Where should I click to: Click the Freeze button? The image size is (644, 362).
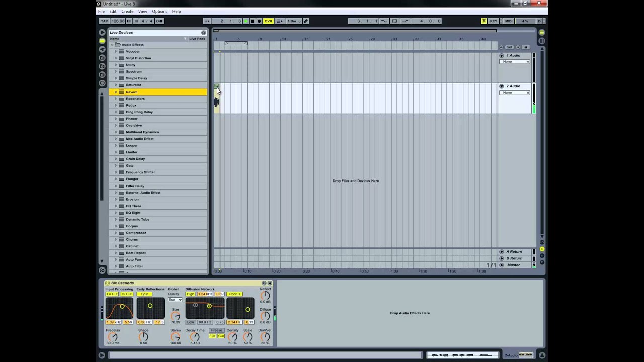pyautogui.click(x=217, y=330)
